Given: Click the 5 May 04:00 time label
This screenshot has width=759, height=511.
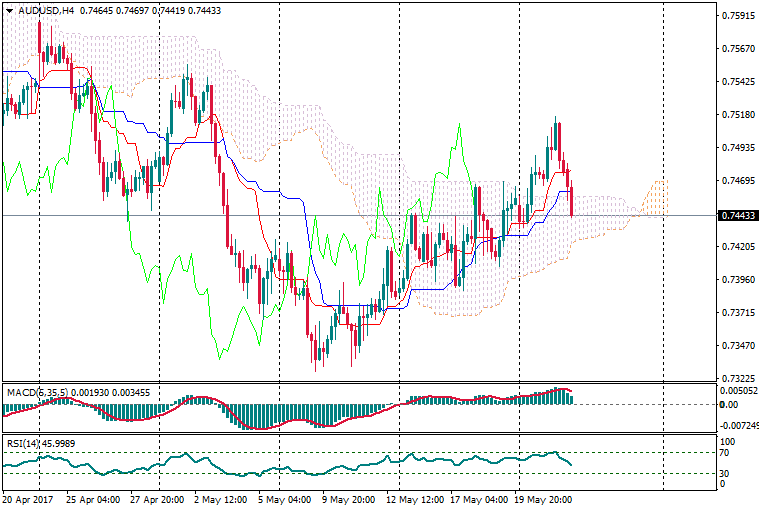Looking at the screenshot, I should click(x=283, y=499).
